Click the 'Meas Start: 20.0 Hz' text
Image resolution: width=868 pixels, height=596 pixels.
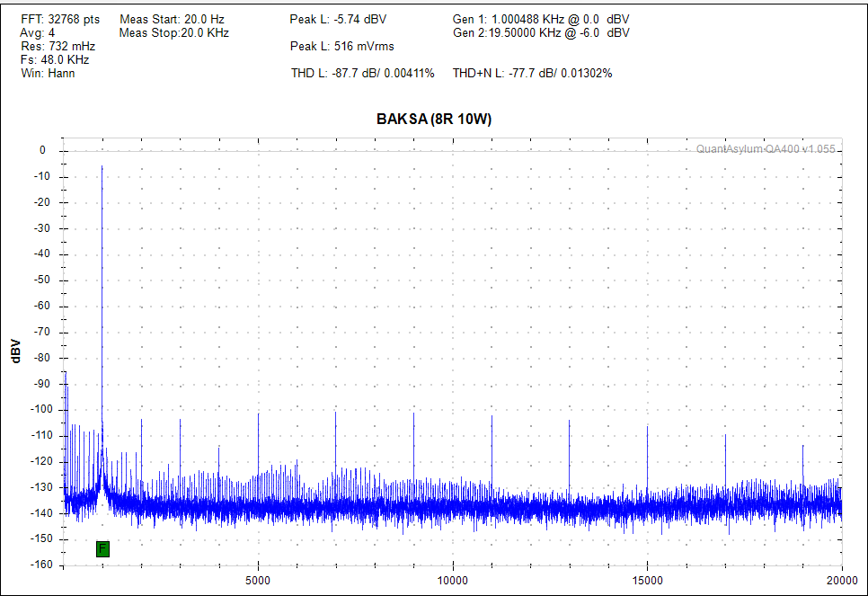coord(172,20)
